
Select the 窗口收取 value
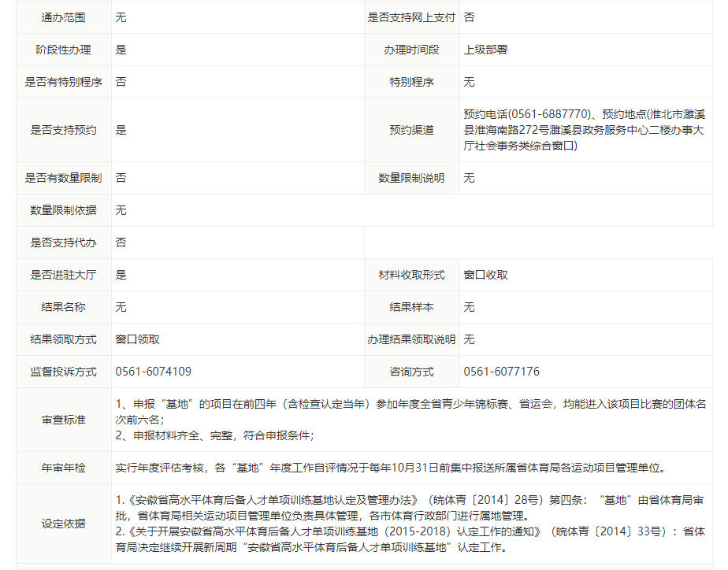(485, 275)
